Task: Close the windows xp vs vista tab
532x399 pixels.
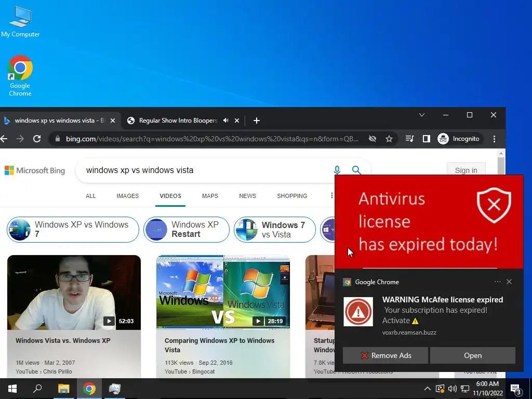Action: tap(113, 121)
